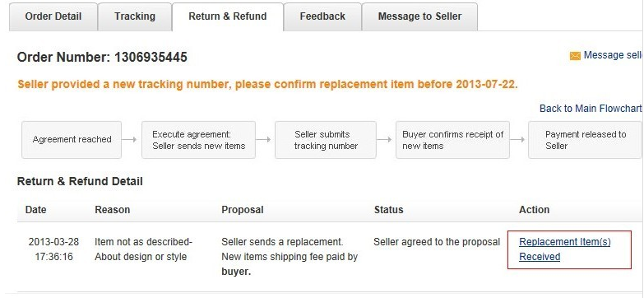
Task: Click the Status column header
Action: point(388,210)
